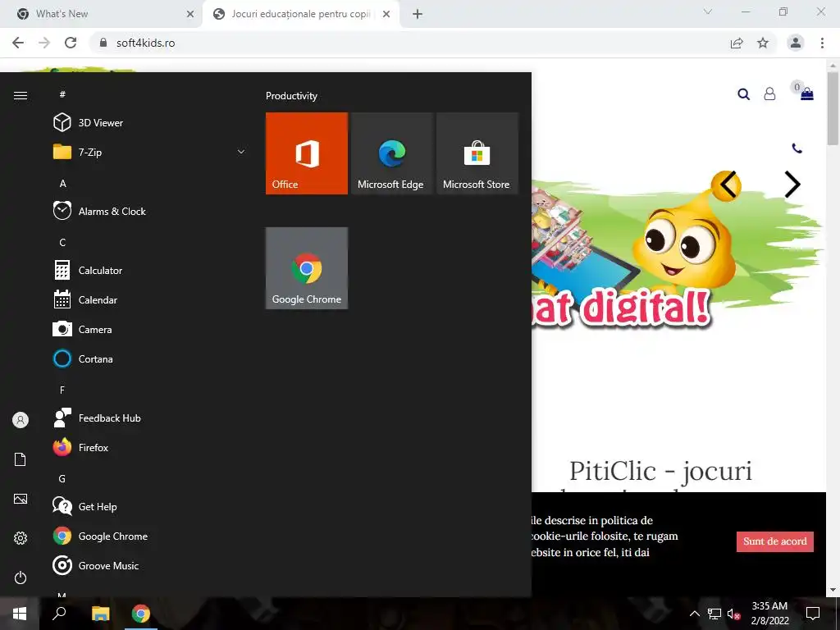Click the page vertical scrollbar thumb
Screen dimensions: 840x630
[x=833, y=108]
